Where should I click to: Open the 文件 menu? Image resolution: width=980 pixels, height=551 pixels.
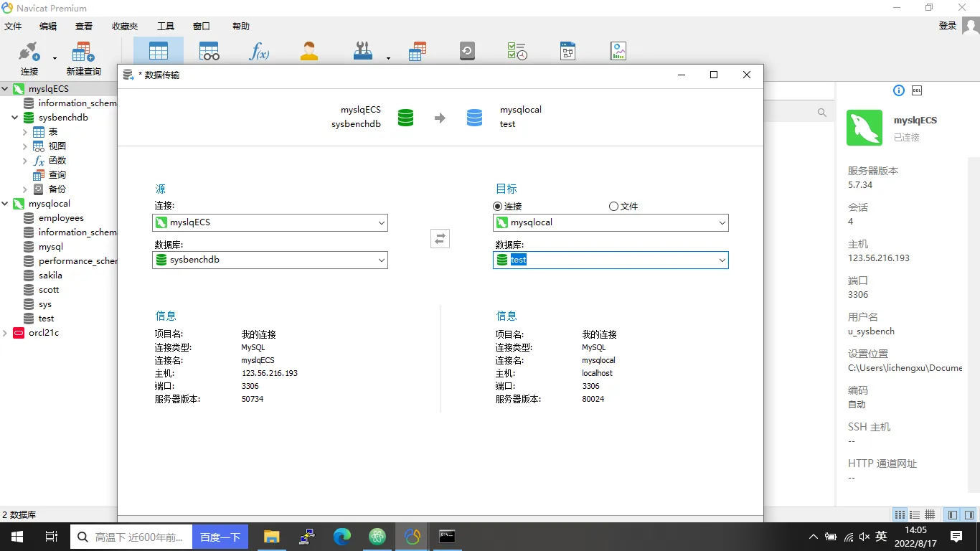(13, 26)
